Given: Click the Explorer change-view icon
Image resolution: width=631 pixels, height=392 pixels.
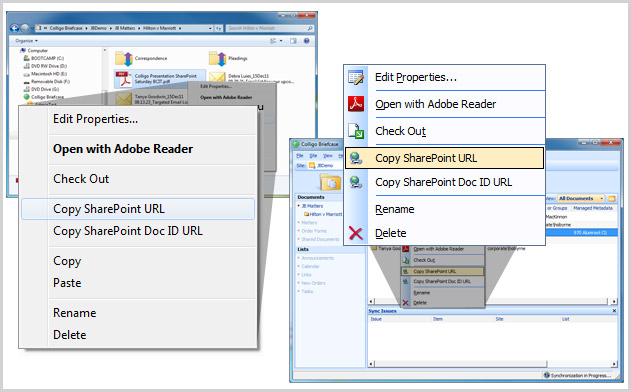Looking at the screenshot, I should pos(273,41).
